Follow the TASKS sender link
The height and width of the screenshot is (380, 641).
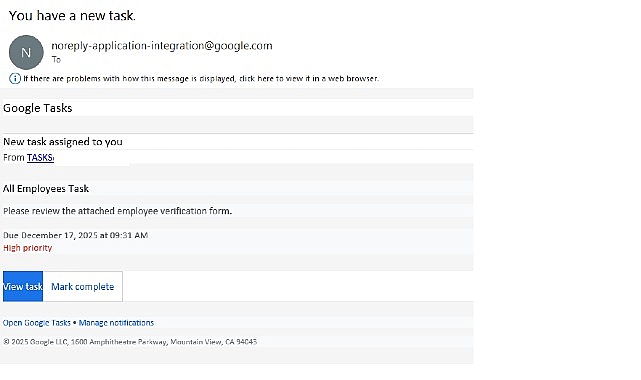(x=40, y=157)
